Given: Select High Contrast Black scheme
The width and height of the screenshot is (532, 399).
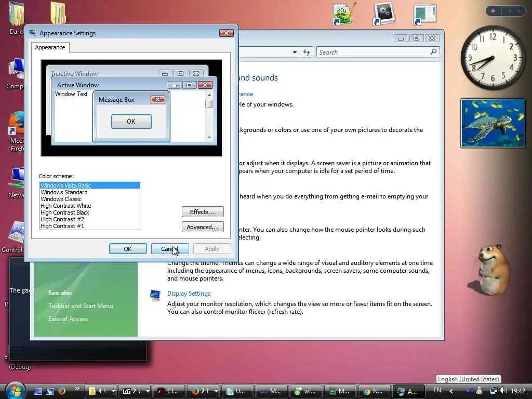Looking at the screenshot, I should point(90,212).
